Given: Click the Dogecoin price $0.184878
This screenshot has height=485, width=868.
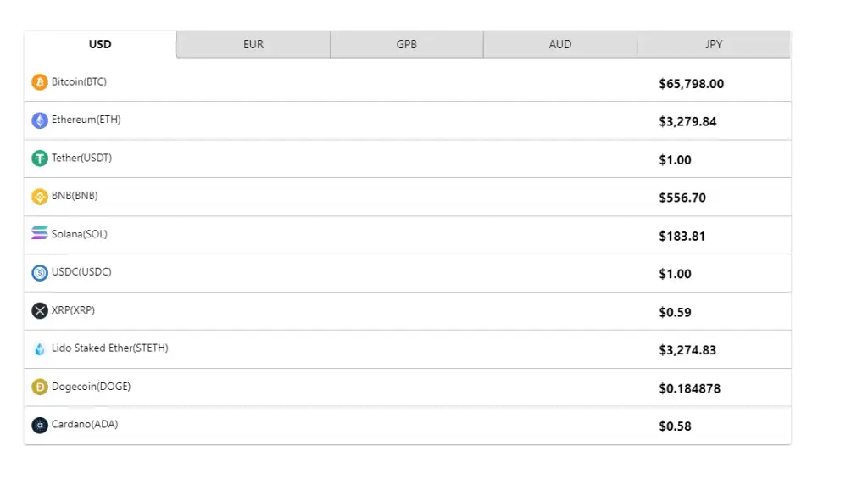Looking at the screenshot, I should pos(690,388).
